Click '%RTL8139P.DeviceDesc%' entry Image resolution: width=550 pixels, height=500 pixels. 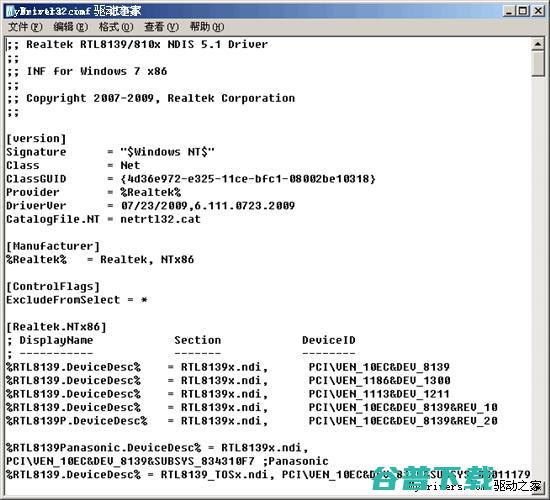point(77,421)
